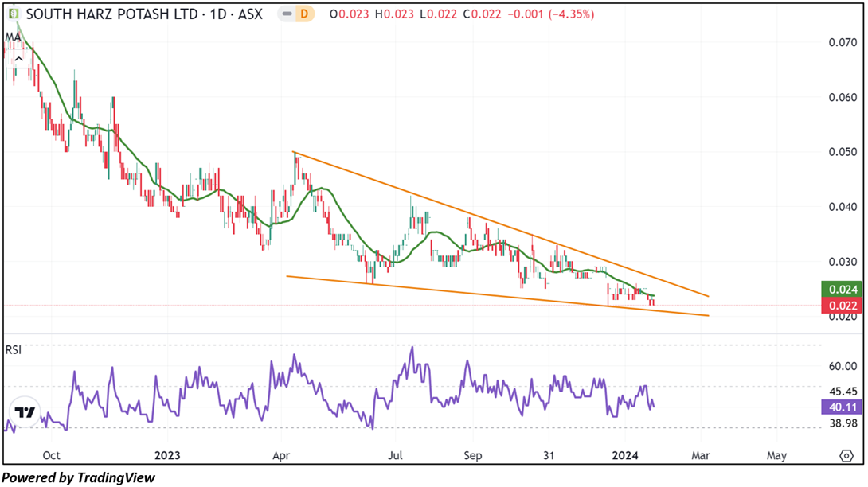
Task: Click the Powered by TradingView caption
Action: click(78, 477)
